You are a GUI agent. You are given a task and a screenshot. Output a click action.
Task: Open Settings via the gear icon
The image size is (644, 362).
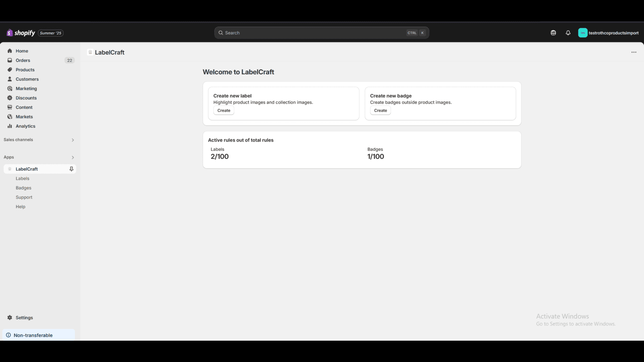[x=10, y=318]
